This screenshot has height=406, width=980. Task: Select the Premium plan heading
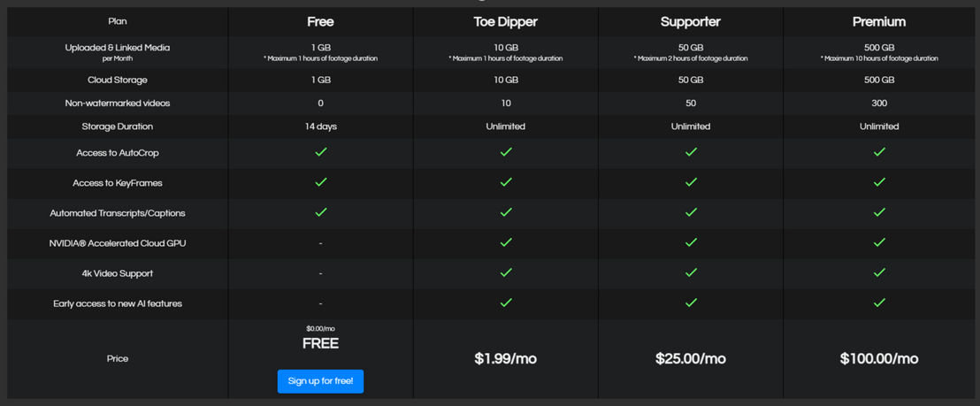tap(879, 22)
